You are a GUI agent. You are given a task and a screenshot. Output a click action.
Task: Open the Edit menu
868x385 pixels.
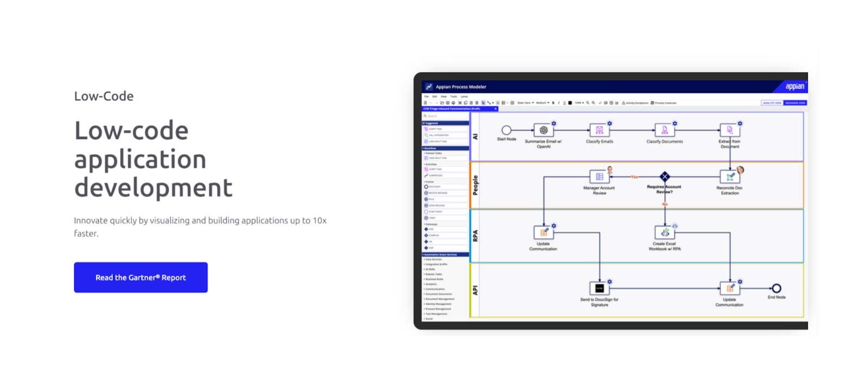click(435, 97)
